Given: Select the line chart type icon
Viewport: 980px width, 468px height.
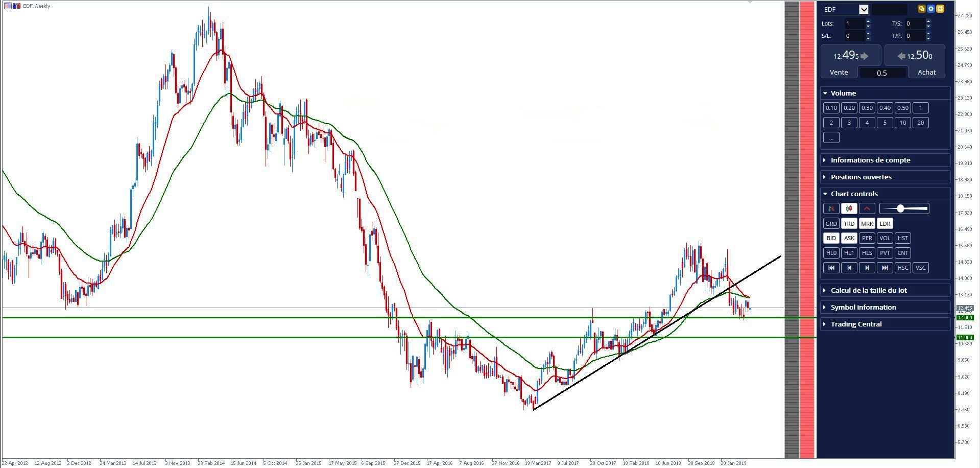Looking at the screenshot, I should 867,208.
